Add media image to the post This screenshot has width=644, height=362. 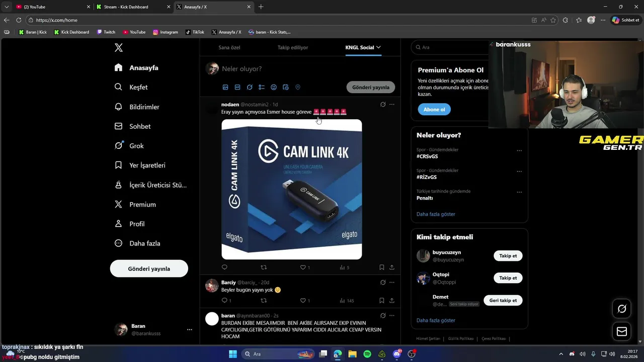coord(225,87)
